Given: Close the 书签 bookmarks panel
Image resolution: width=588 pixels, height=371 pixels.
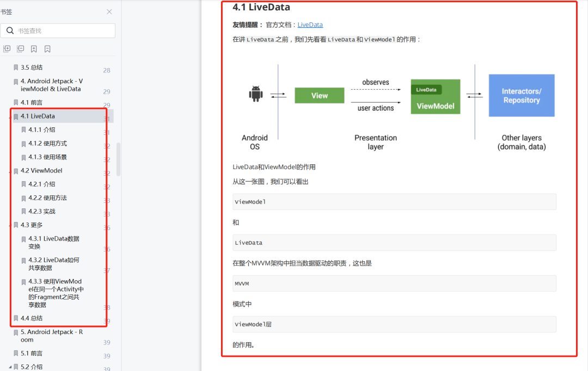Looking at the screenshot, I should click(109, 11).
